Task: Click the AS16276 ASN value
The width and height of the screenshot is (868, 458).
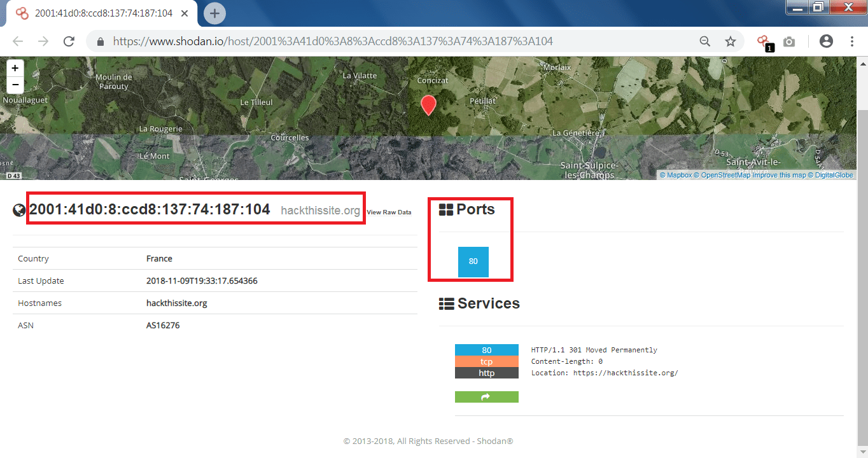Action: (x=163, y=326)
